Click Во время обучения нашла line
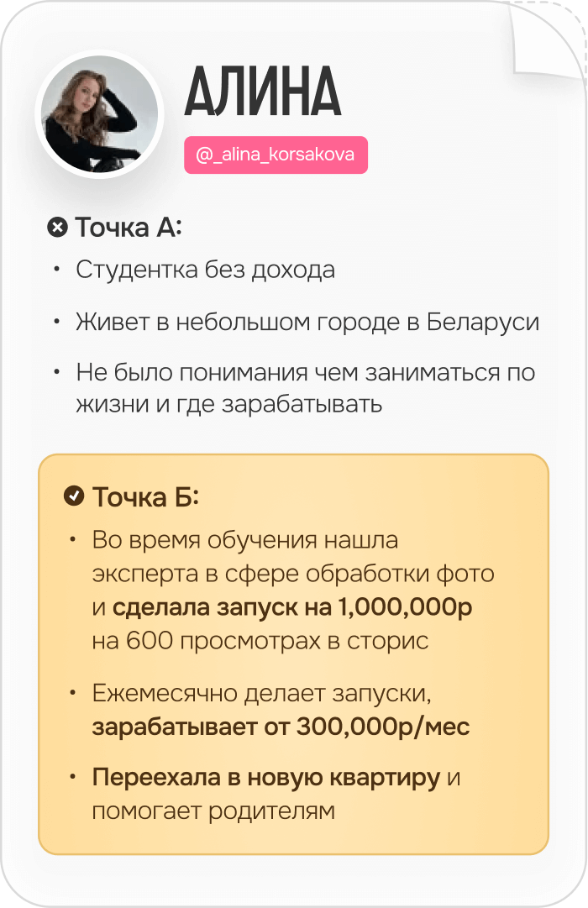This screenshot has height=908, width=588. [245, 540]
